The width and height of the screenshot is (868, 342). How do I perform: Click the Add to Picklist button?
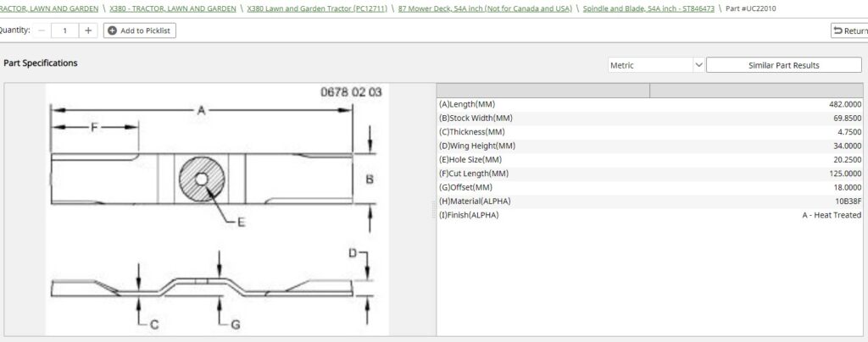pos(140,30)
